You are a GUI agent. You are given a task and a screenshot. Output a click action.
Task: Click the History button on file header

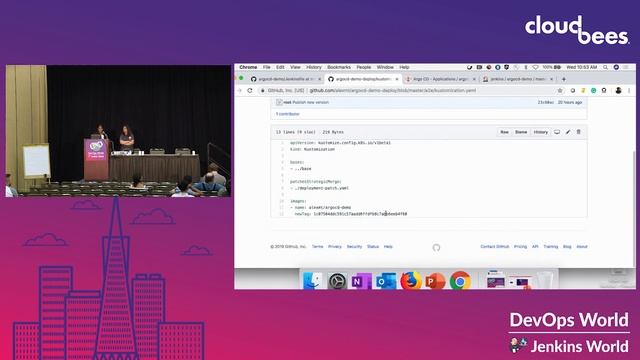coord(540,132)
